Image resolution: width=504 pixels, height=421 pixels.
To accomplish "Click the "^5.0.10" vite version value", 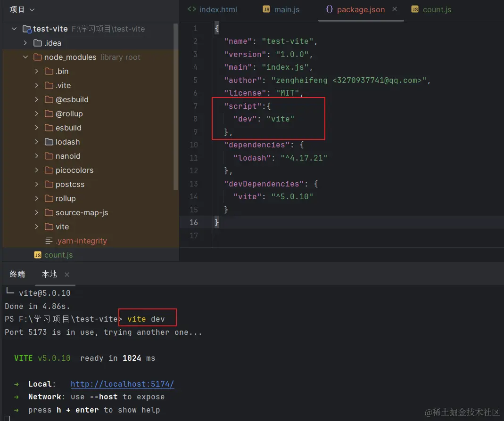I will [x=292, y=196].
